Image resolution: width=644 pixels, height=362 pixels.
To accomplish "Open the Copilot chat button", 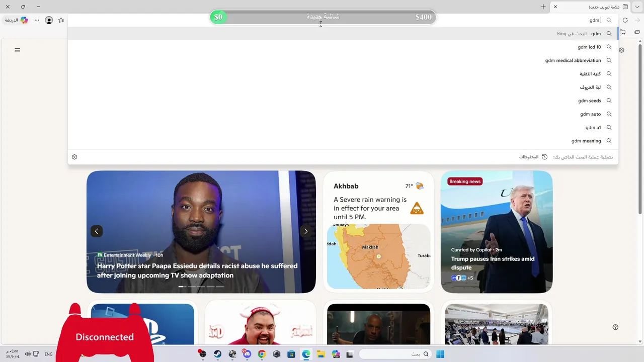I will coord(16,20).
